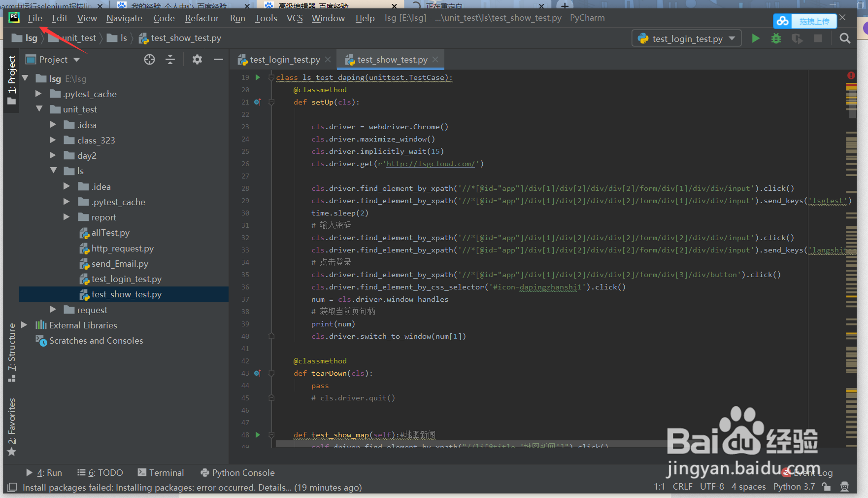Image resolution: width=868 pixels, height=498 pixels.
Task: Run test_login_test.py with green play button
Action: click(755, 38)
